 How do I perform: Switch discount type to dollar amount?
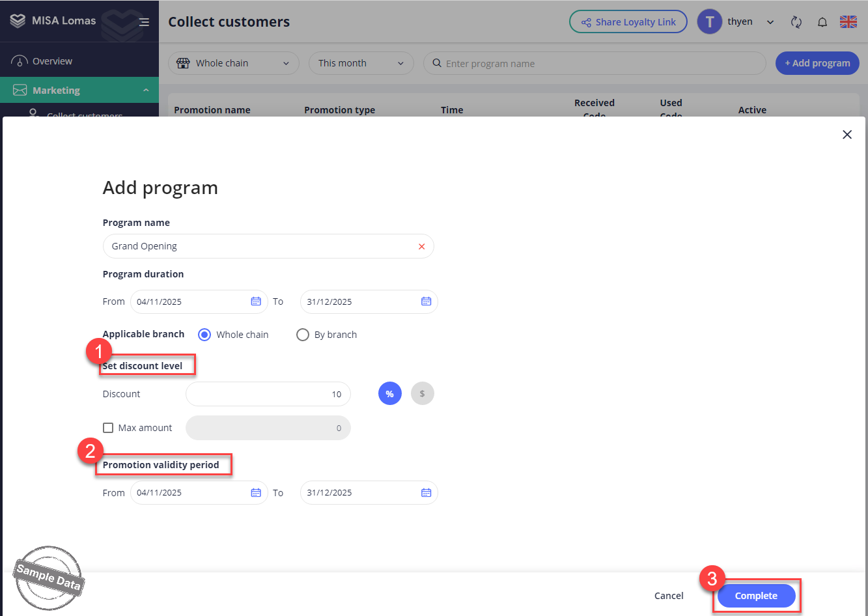[x=422, y=394]
